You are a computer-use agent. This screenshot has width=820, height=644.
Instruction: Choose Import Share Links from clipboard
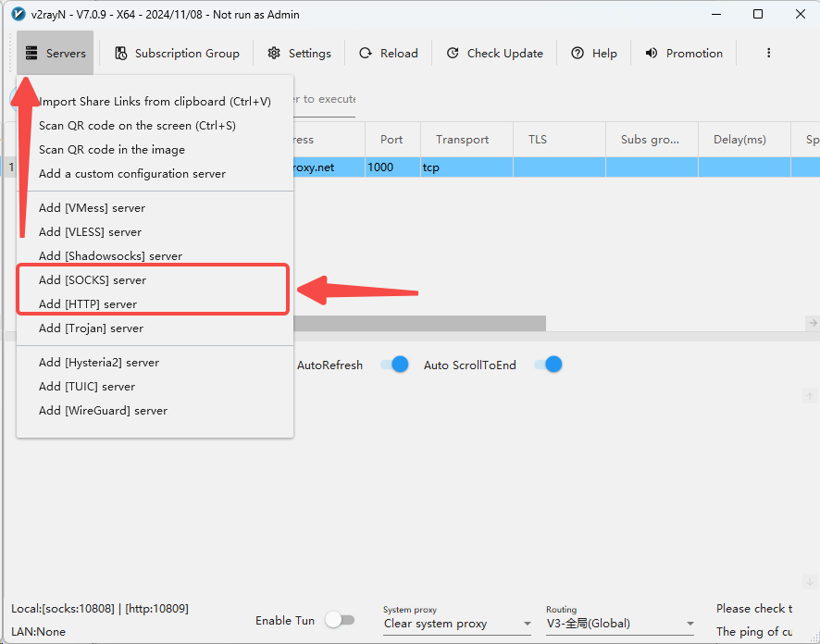[155, 102]
